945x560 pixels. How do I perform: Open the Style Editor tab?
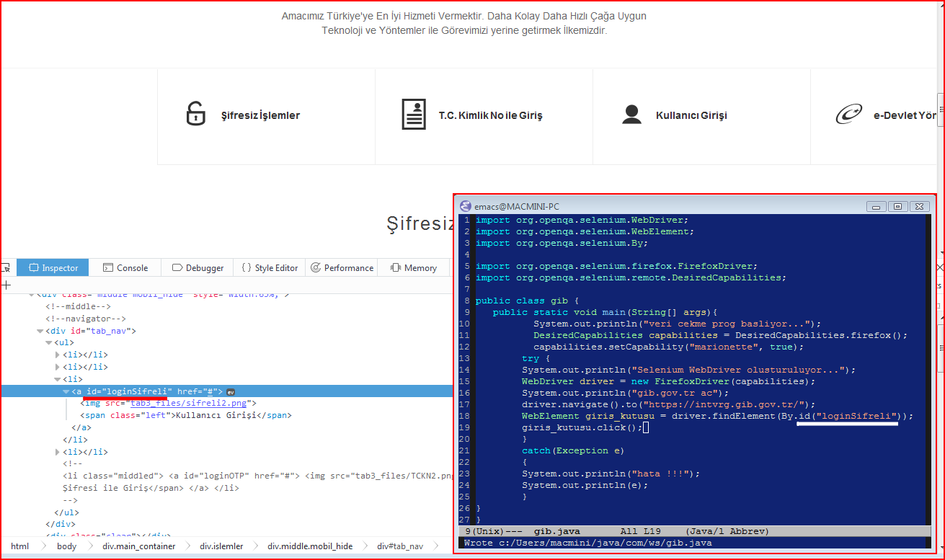270,267
